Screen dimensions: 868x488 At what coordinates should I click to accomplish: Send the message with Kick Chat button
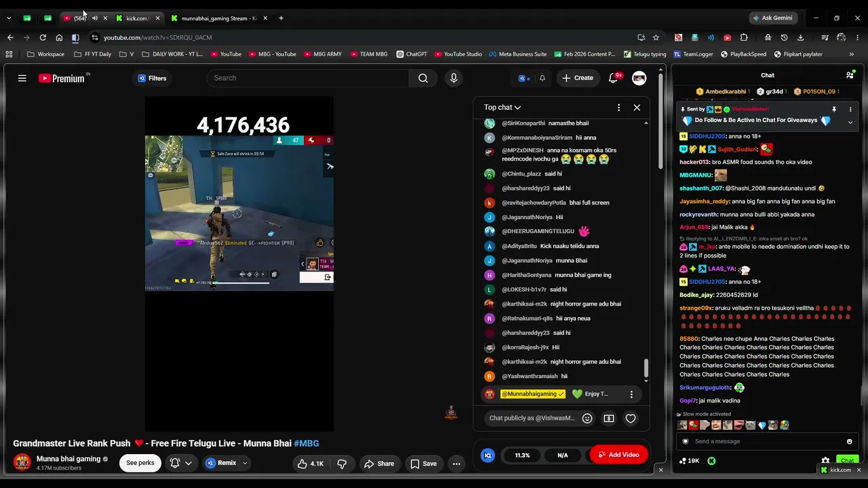[x=847, y=461]
